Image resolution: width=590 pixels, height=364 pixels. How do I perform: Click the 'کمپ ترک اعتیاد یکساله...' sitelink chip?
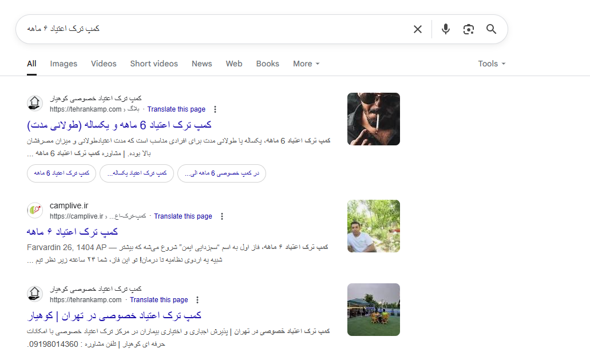coord(137,173)
